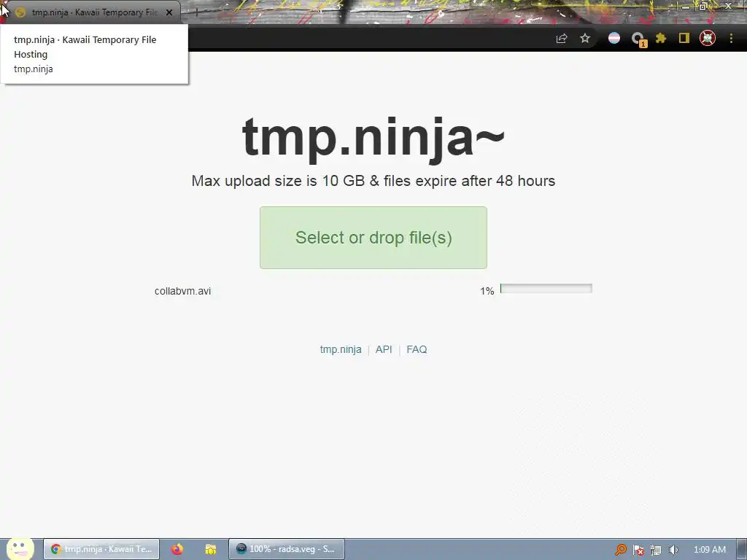Switch to 100% - radsa.veg taskbar window
The height and width of the screenshot is (560, 747).
[x=286, y=549]
